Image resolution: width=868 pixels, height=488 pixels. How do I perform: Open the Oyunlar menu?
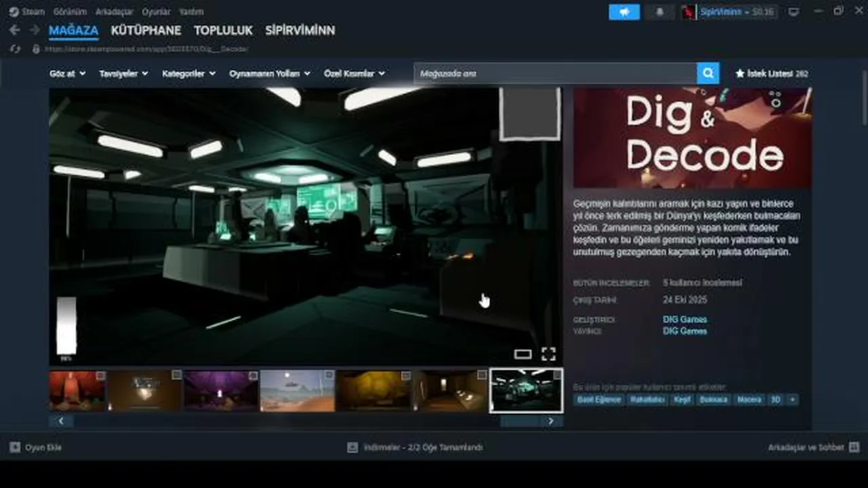click(156, 12)
